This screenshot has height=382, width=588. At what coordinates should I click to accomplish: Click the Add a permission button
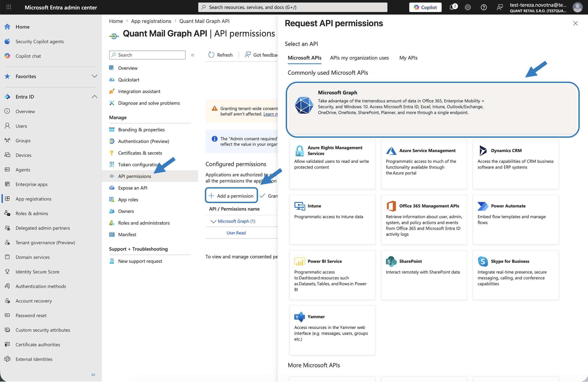pyautogui.click(x=231, y=196)
